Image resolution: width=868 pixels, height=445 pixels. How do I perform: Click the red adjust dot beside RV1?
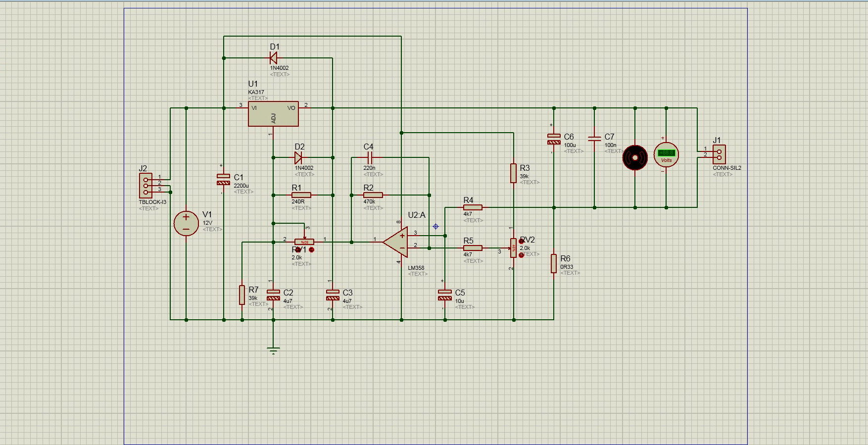pos(312,249)
